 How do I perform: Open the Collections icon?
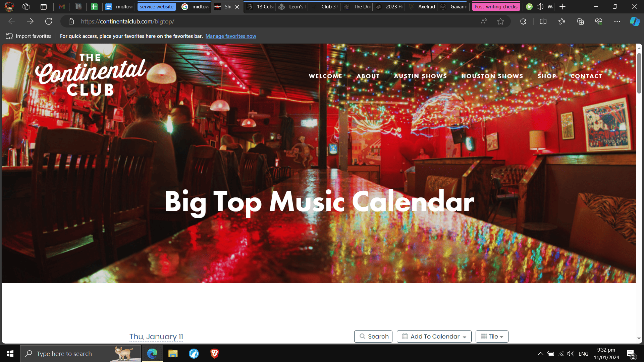tap(580, 21)
